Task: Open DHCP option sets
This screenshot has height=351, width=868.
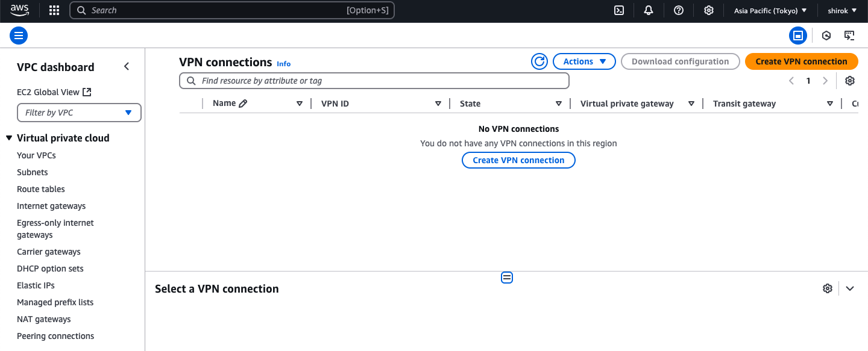Action: pyautogui.click(x=50, y=269)
